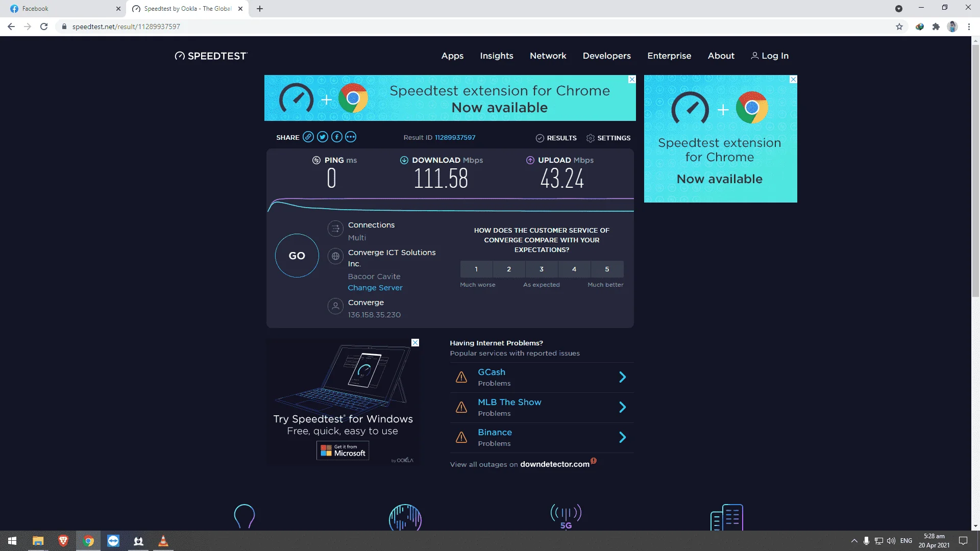Open Windows Start menu

[x=12, y=541]
